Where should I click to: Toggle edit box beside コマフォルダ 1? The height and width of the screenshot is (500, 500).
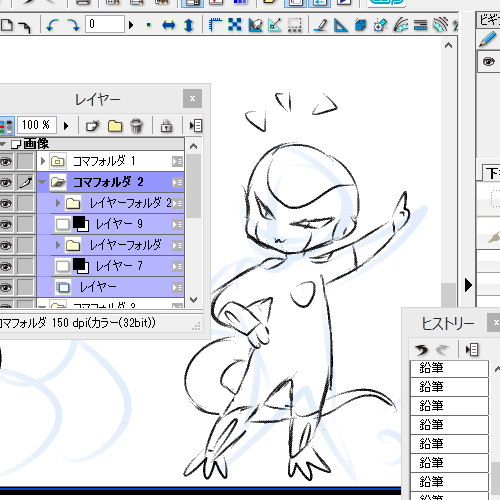(x=25, y=162)
